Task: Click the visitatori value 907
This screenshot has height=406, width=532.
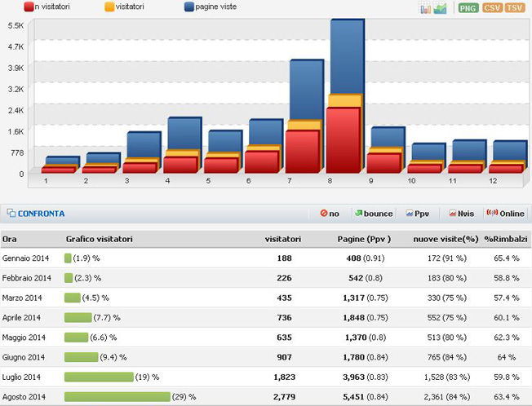Action: (x=284, y=357)
